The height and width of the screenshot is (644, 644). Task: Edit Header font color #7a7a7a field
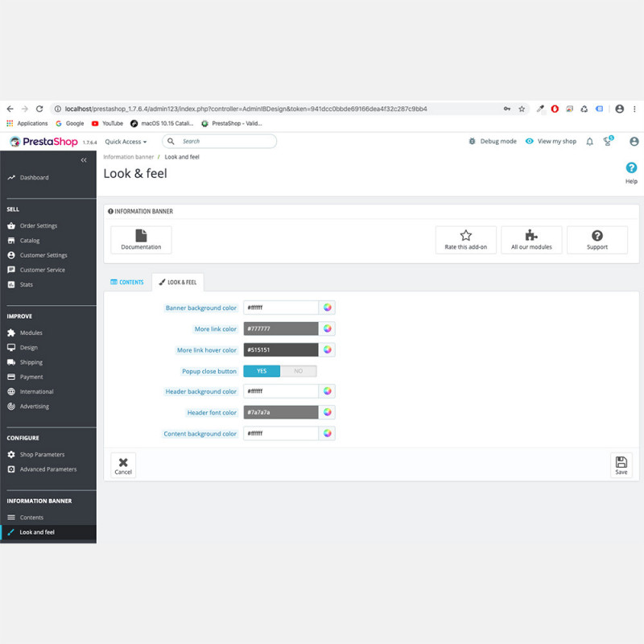(x=281, y=412)
